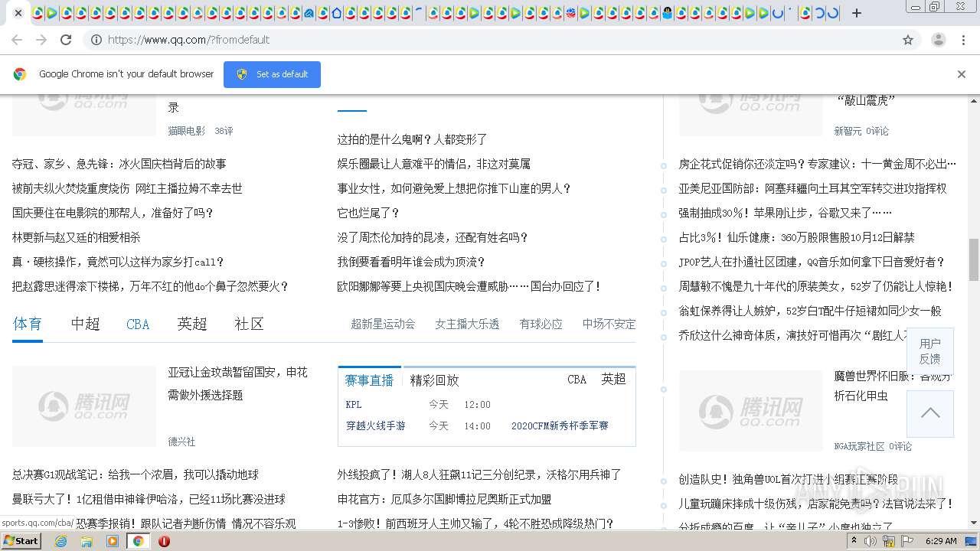Read 房企花式促销 article
Image resolution: width=980 pixels, height=551 pixels.
(x=817, y=164)
